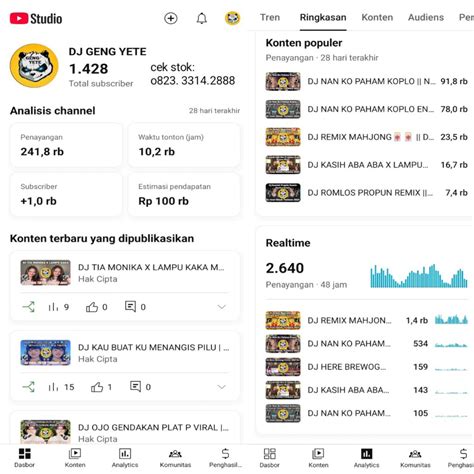This screenshot has width=474, height=474.
Task: Open the notifications bell
Action: tap(201, 18)
